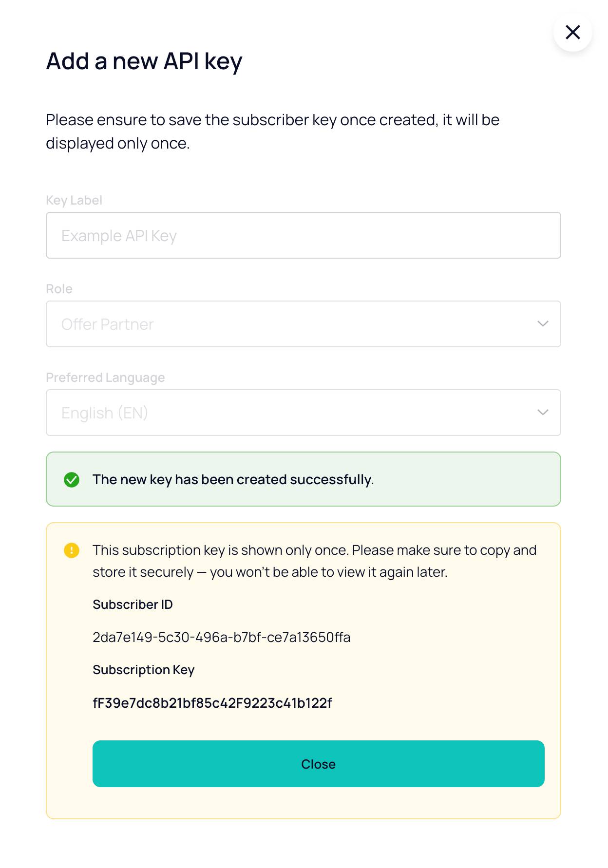This screenshot has width=608, height=868.
Task: Click the Key Label field label
Action: point(74,200)
